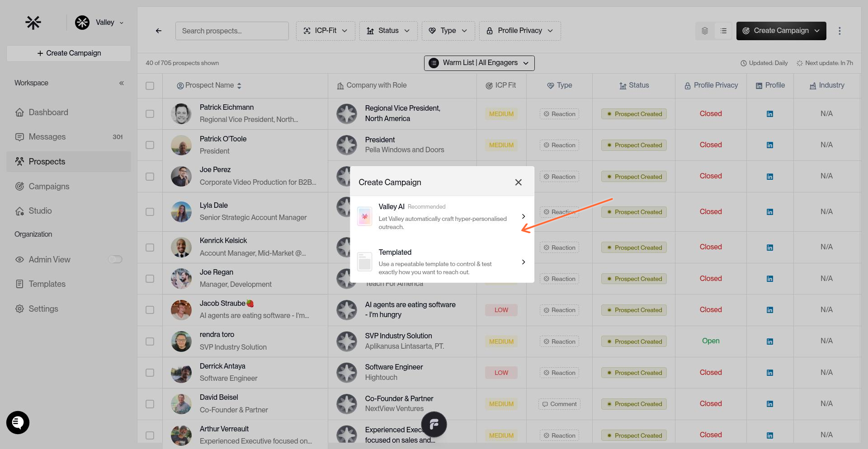Click Prospect Created status for rendra toro
The image size is (868, 449).
click(634, 341)
